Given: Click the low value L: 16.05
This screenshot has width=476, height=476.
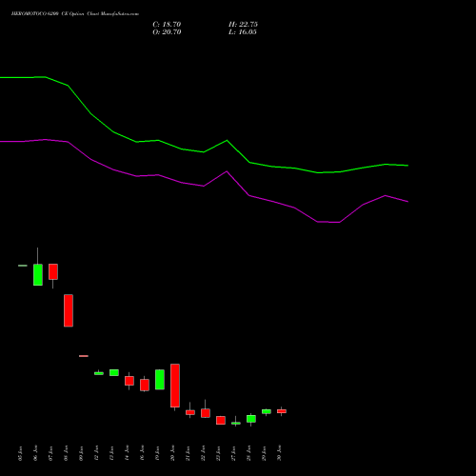Looking at the screenshot, I should point(243,32).
